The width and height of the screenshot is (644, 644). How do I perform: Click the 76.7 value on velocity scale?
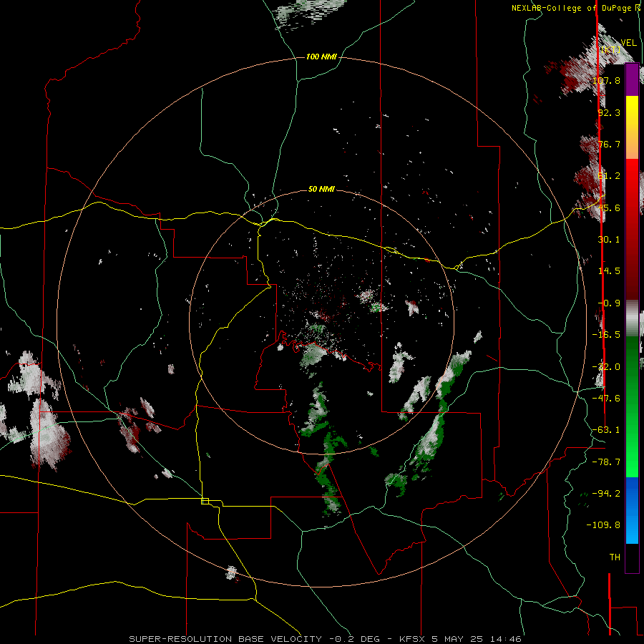pos(609,144)
